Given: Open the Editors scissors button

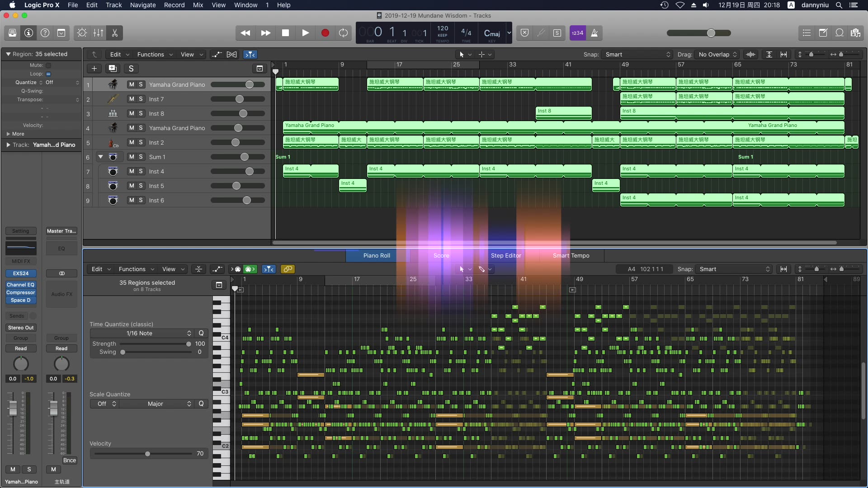Looking at the screenshot, I should click(x=114, y=33).
